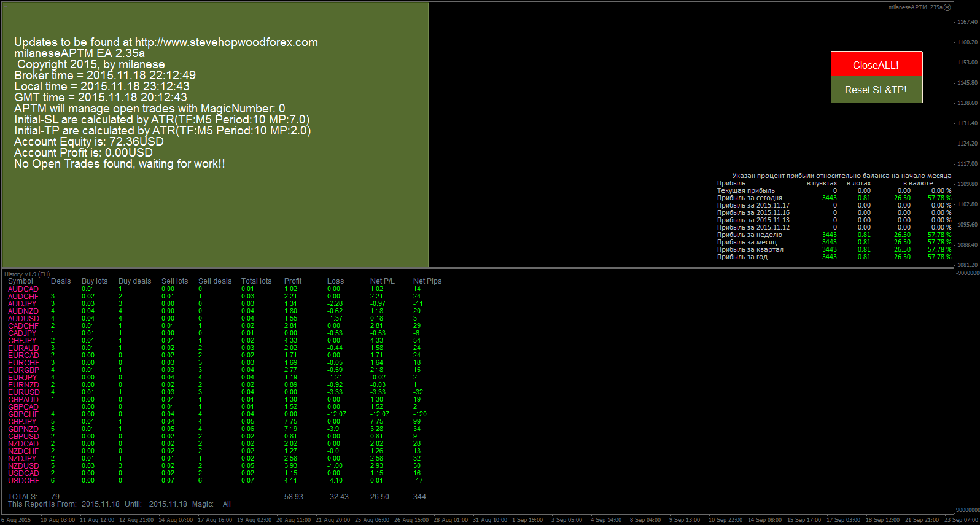Click the 'в лотах' column header
Image resolution: width=980 pixels, height=525 pixels.
[x=858, y=183]
